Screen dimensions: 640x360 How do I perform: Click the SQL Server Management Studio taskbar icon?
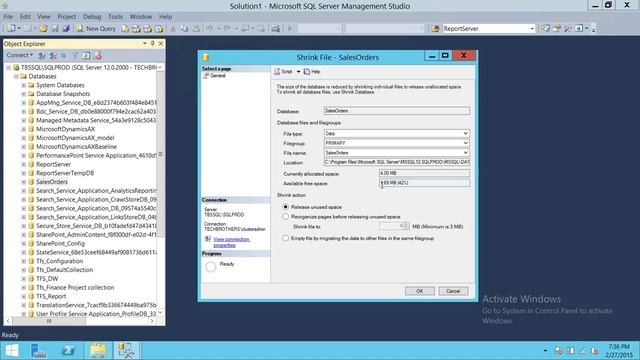tap(126, 351)
